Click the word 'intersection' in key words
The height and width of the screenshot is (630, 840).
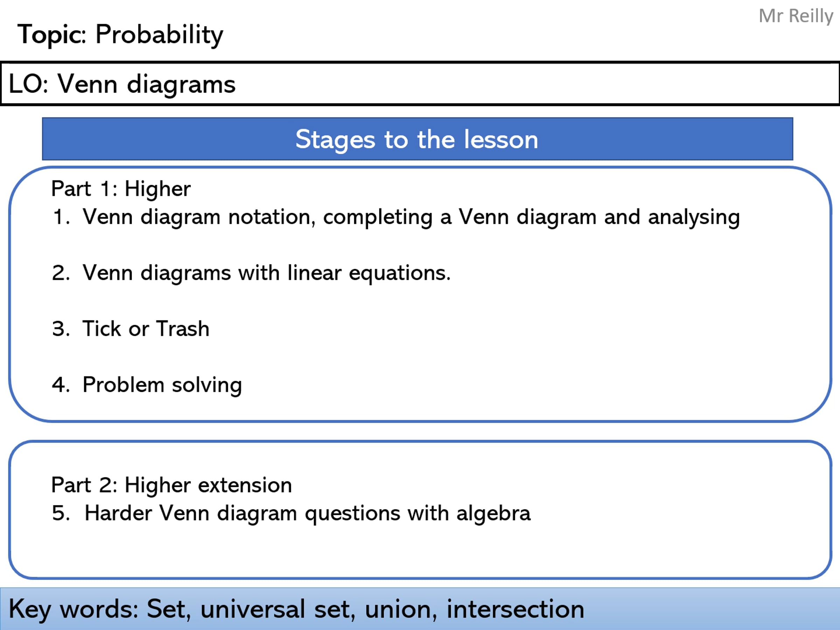click(x=515, y=609)
